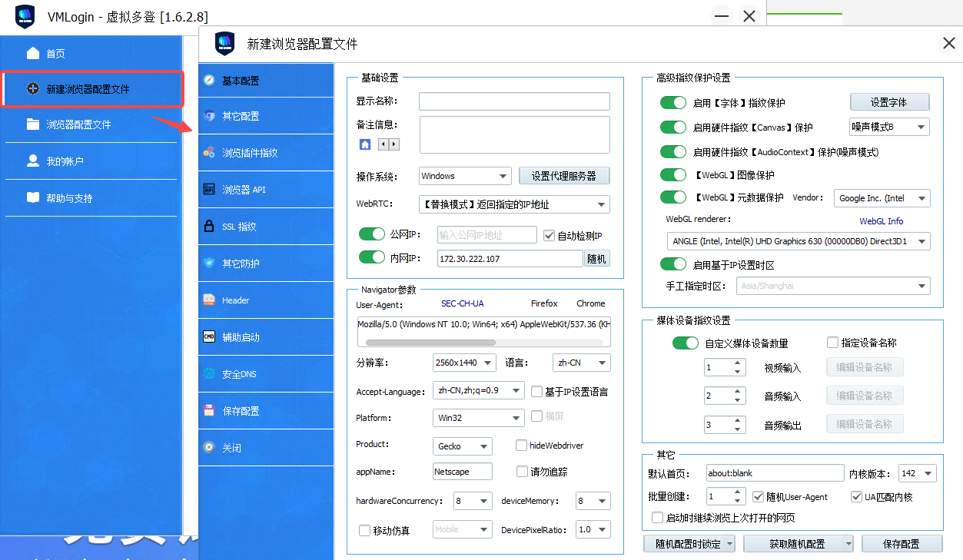Open the 操作系统 Windows dropdown

point(465,176)
